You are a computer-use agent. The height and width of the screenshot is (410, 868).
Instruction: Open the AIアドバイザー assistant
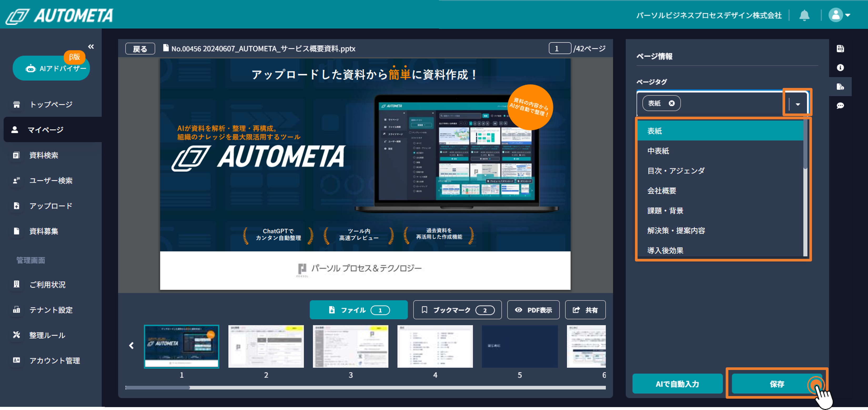[51, 68]
